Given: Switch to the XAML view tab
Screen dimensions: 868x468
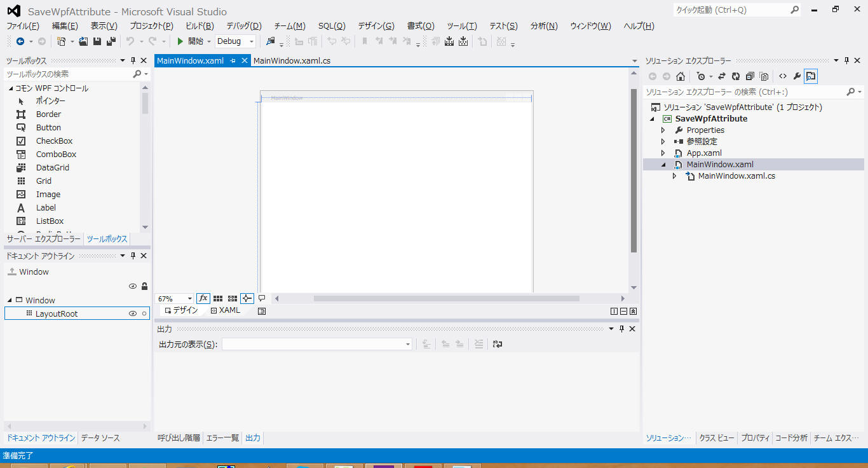Looking at the screenshot, I should click(226, 310).
